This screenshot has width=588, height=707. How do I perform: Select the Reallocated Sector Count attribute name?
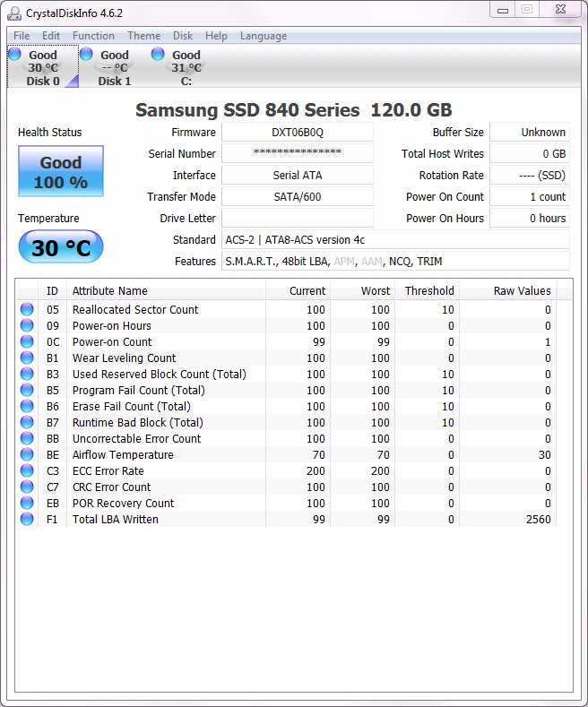135,310
